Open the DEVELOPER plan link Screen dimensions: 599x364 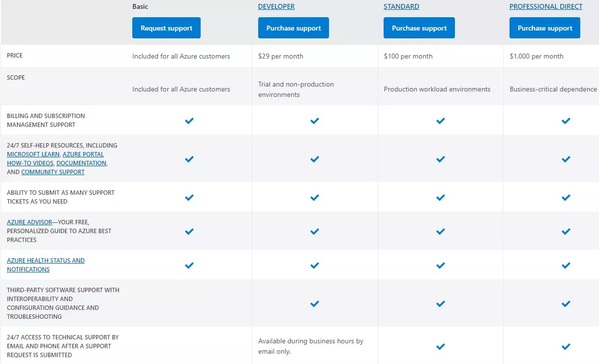276,6
